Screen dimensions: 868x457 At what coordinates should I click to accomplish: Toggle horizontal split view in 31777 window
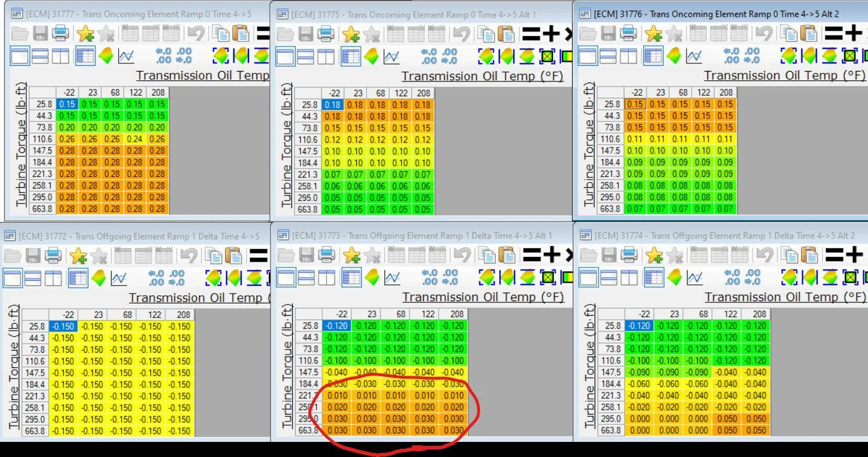[x=40, y=56]
